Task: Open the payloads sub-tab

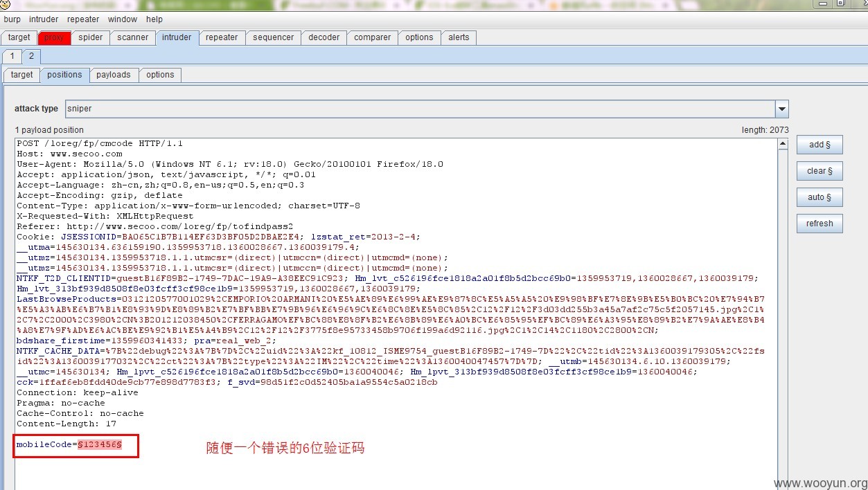Action: click(114, 75)
